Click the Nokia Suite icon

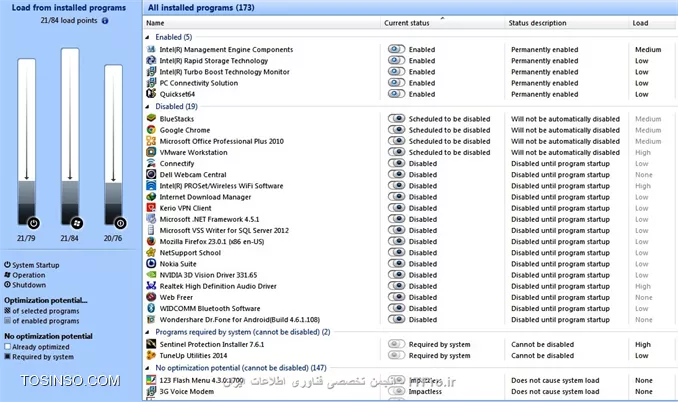[151, 264]
